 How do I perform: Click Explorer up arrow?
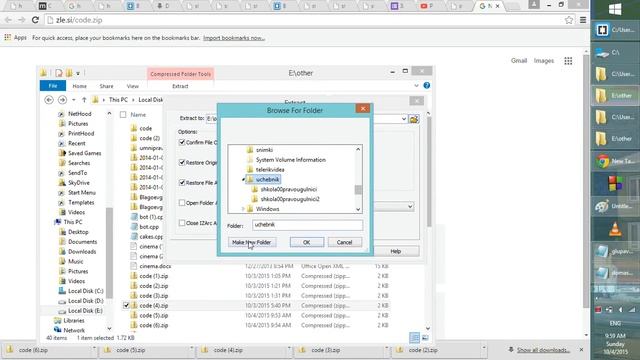[x=84, y=100]
